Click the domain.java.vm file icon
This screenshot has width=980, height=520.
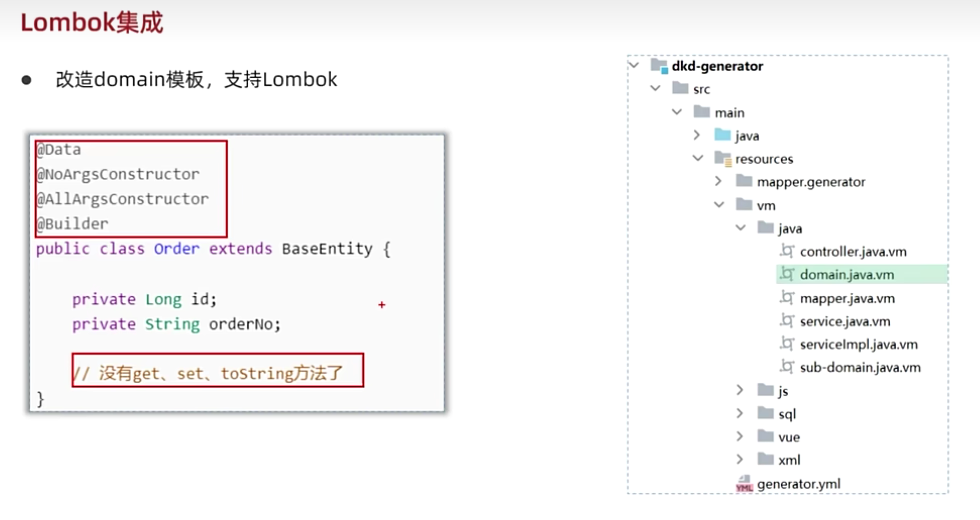click(787, 274)
